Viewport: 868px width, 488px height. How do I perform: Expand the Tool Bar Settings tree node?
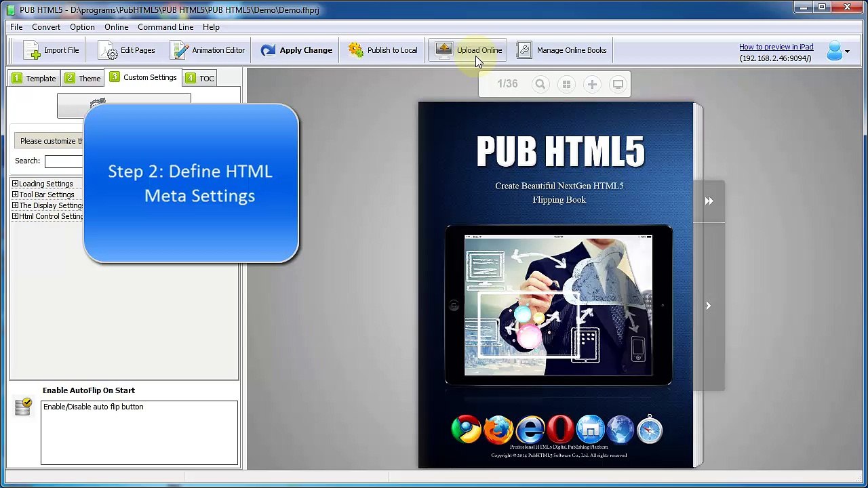[x=15, y=195]
